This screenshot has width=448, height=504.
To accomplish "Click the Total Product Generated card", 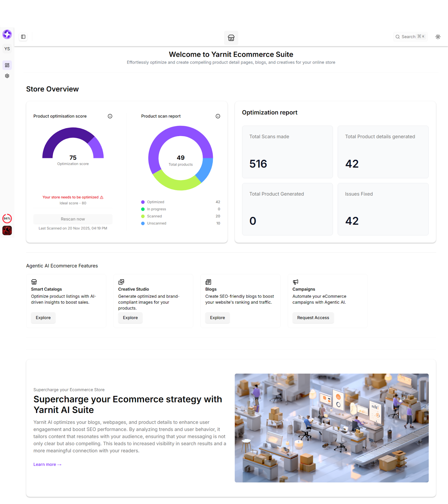I will 287,209.
